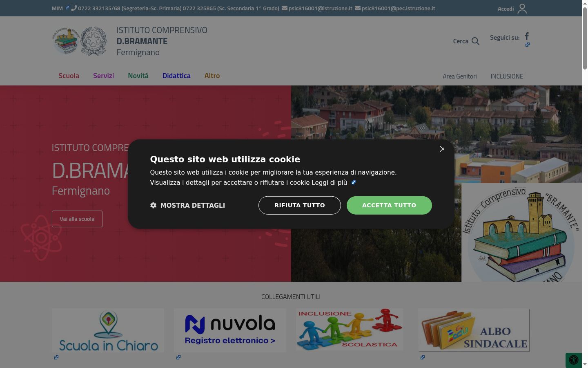Open the Scuola menu
The image size is (588, 368).
[x=69, y=76]
